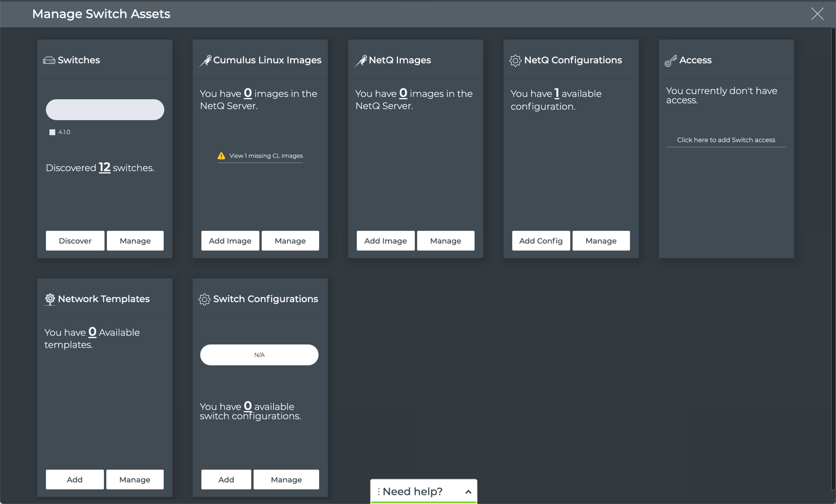Click the Access key icon
The width and height of the screenshot is (836, 504).
[671, 60]
